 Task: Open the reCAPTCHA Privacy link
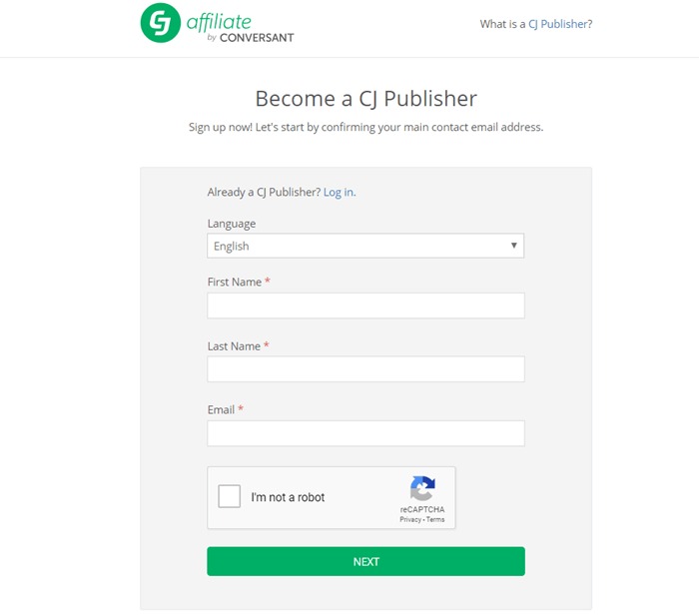tap(410, 520)
